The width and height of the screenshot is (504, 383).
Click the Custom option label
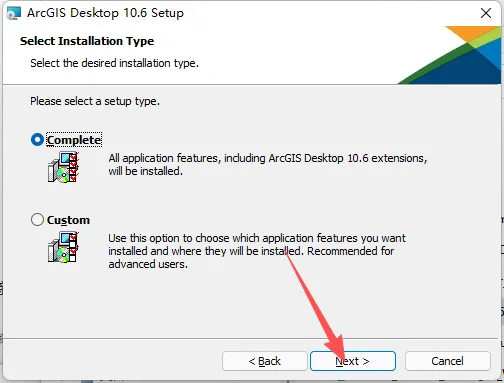tap(68, 220)
